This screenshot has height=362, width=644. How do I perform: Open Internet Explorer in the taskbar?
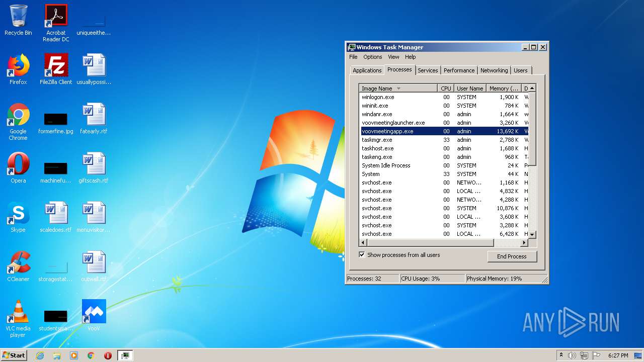pos(40,355)
